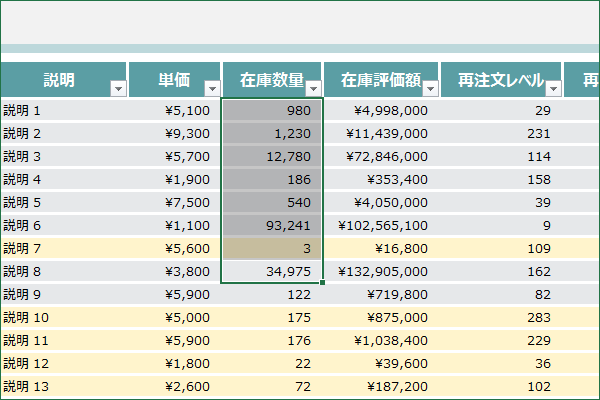Select the unit price cell ¥1,800
Image resolution: width=600 pixels, height=400 pixels.
click(x=174, y=363)
